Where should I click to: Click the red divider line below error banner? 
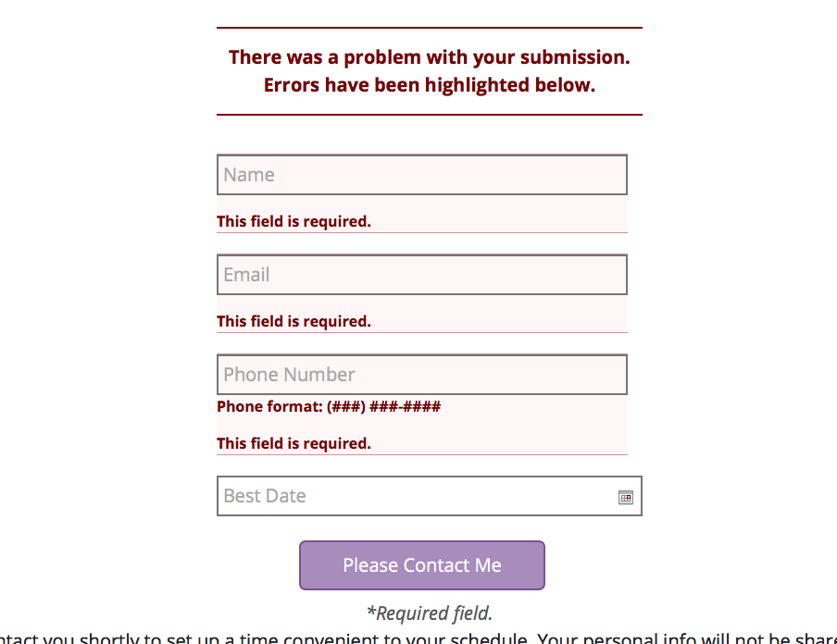coord(430,114)
